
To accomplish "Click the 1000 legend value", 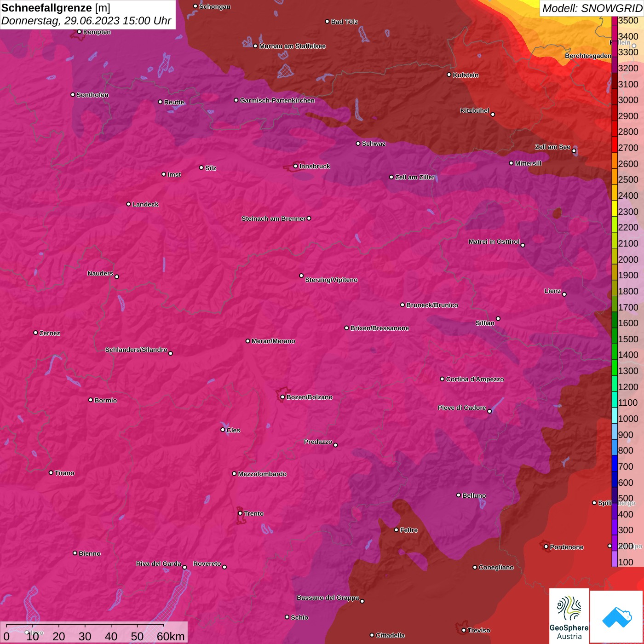I will pos(628,419).
